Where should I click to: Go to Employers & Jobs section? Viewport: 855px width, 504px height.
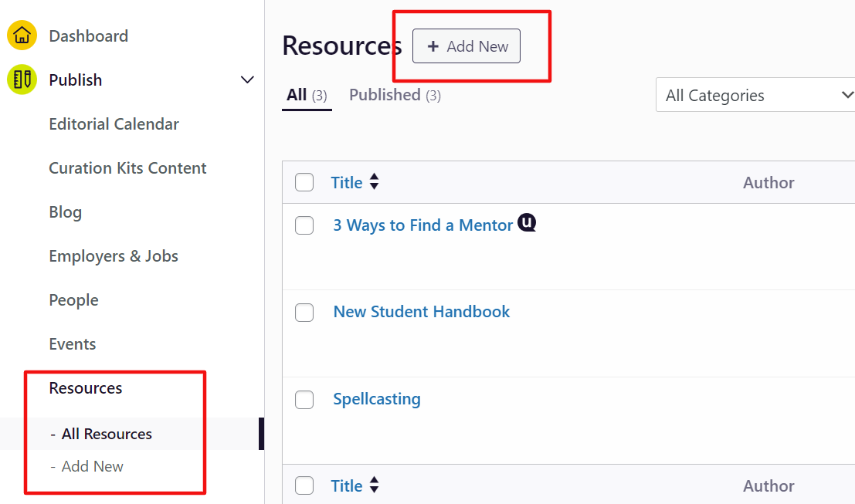click(x=114, y=256)
